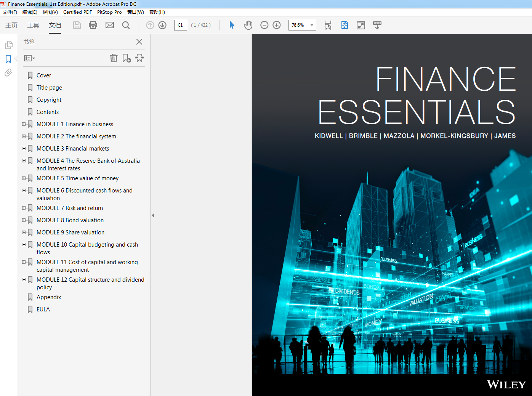532x396 pixels.
Task: Jump to EULA bookmark
Action: [43, 309]
